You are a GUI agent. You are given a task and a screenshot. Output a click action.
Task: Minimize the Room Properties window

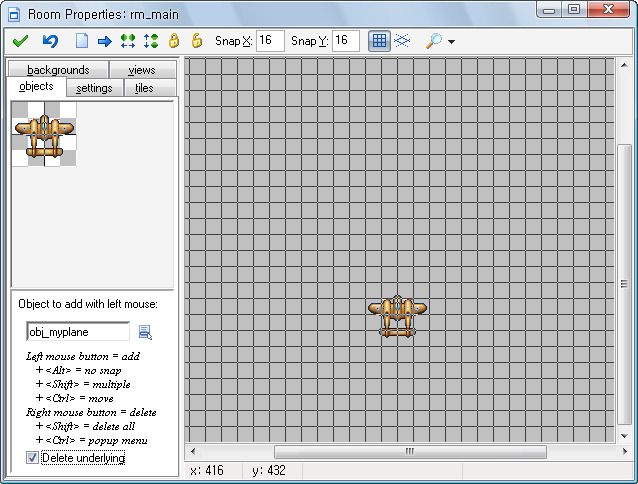(548, 10)
